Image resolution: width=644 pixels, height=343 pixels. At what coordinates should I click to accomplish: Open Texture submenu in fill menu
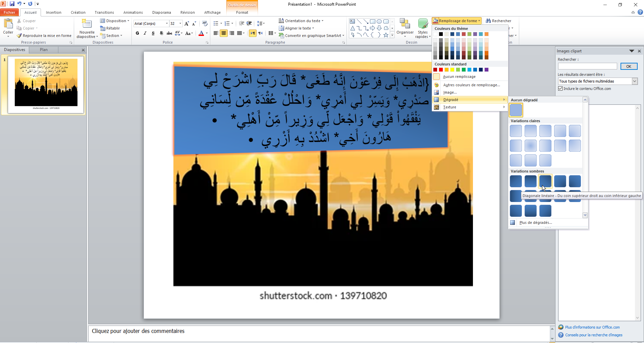[470, 107]
